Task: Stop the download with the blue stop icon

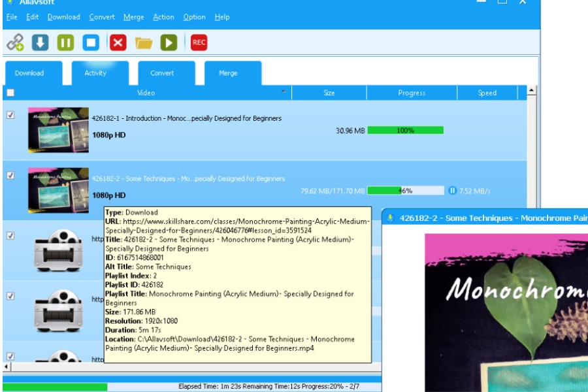Action: point(91,42)
